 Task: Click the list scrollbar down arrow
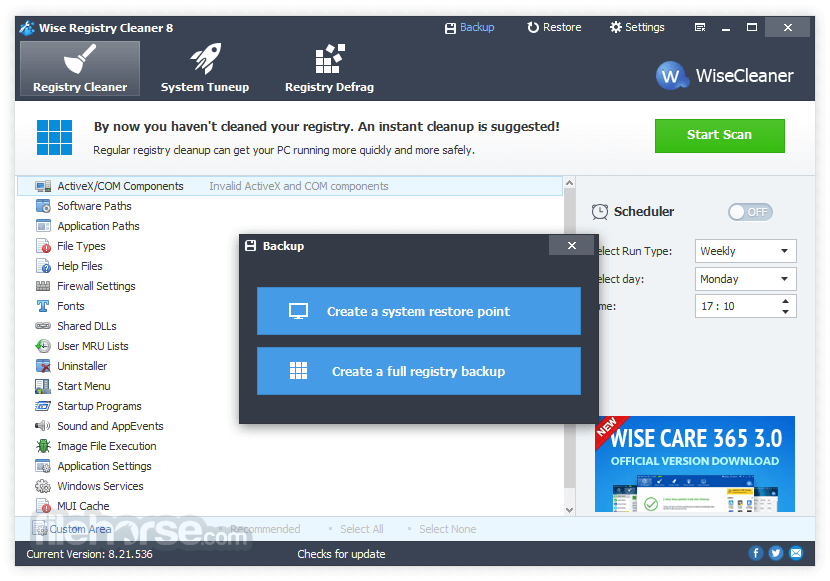(570, 510)
